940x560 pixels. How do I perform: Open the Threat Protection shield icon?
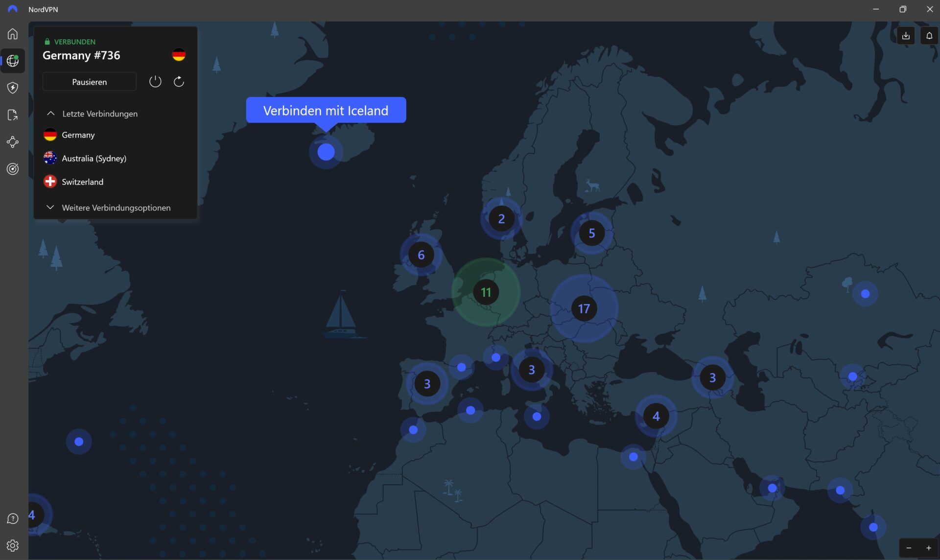point(13,88)
